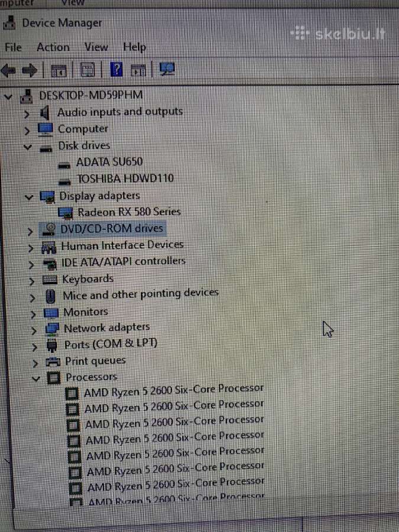
Task: Select the IDE ATA/ATAPI controllers label
Action: [123, 261]
